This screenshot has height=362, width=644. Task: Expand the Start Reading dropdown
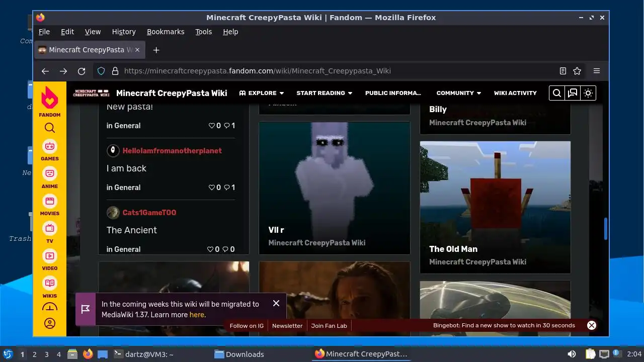(325, 93)
